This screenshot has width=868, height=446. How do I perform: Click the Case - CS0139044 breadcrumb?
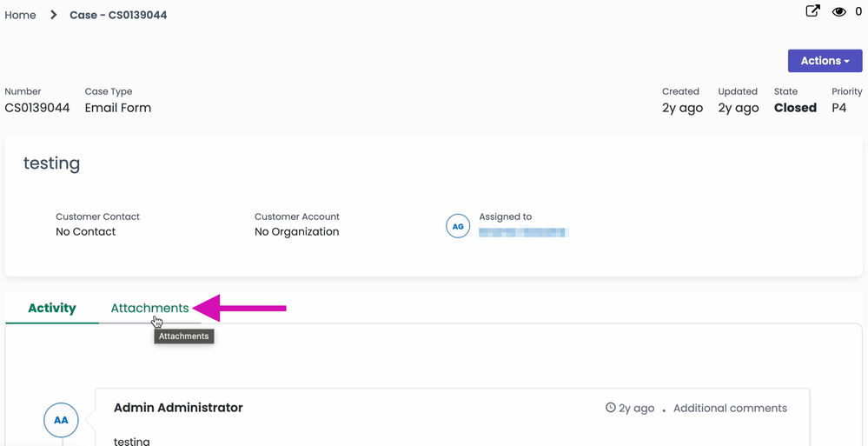(x=118, y=15)
